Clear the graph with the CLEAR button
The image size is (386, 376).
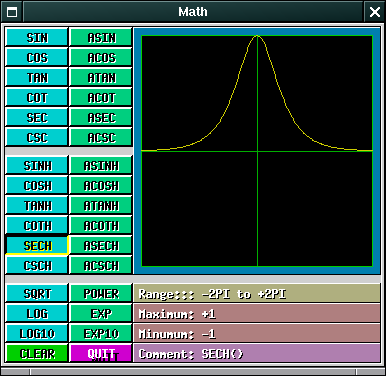pyautogui.click(x=37, y=353)
